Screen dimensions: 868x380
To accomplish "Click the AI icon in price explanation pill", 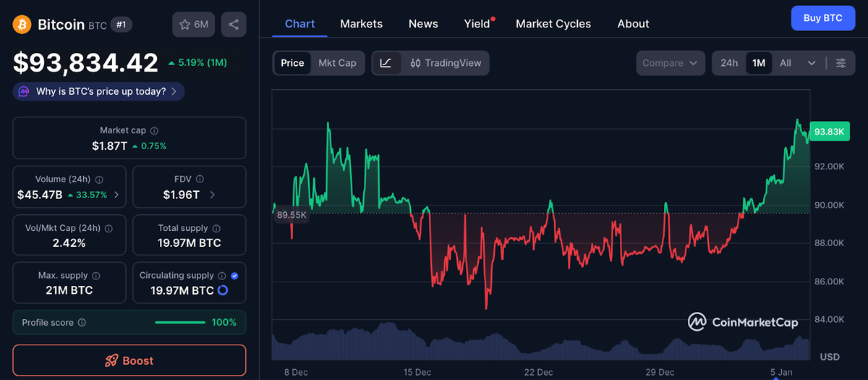I will tap(24, 92).
